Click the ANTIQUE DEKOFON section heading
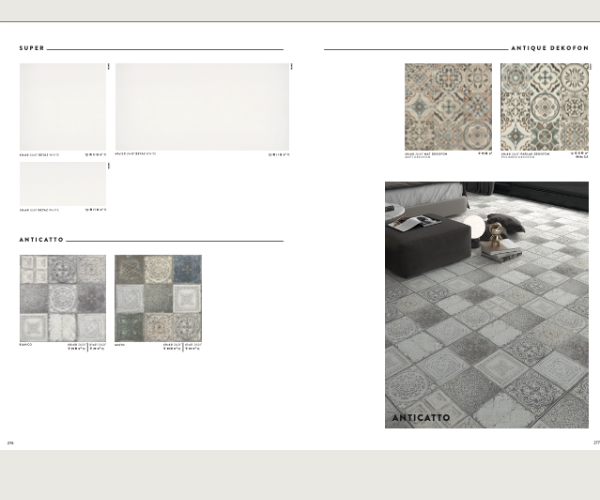Screen dimensions: 600x500 (x=549, y=48)
